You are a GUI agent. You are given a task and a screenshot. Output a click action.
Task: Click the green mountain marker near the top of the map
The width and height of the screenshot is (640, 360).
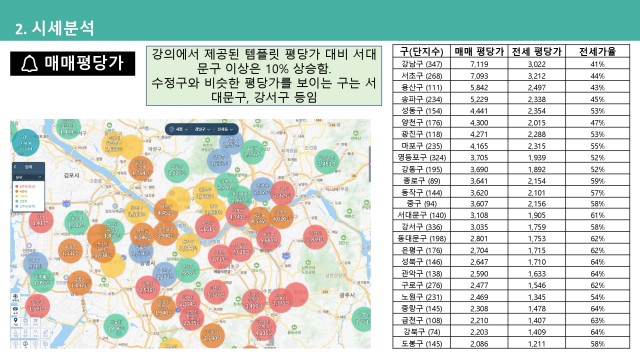click(x=258, y=122)
